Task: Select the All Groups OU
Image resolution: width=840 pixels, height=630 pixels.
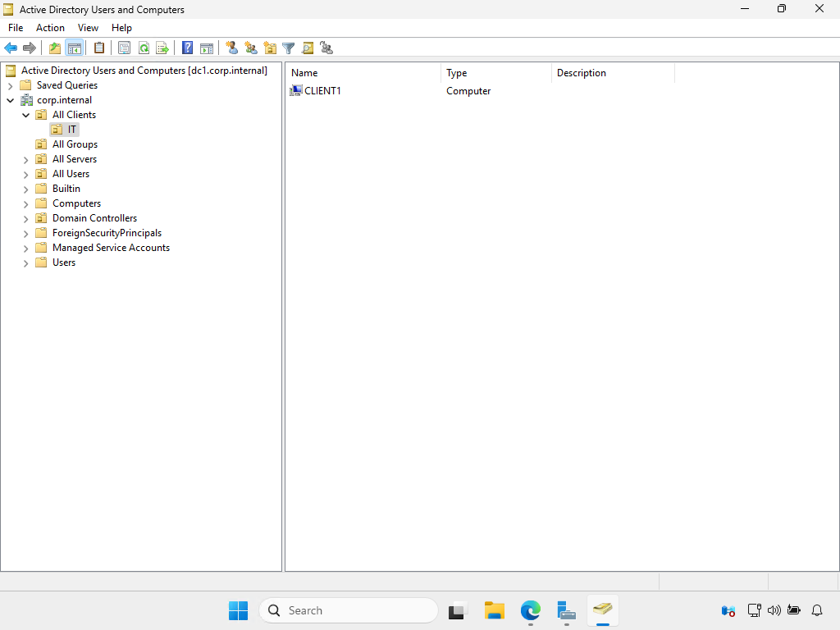Action: point(75,144)
